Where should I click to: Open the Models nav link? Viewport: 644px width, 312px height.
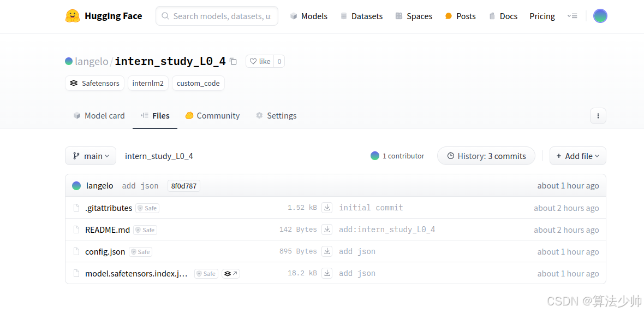tap(308, 16)
